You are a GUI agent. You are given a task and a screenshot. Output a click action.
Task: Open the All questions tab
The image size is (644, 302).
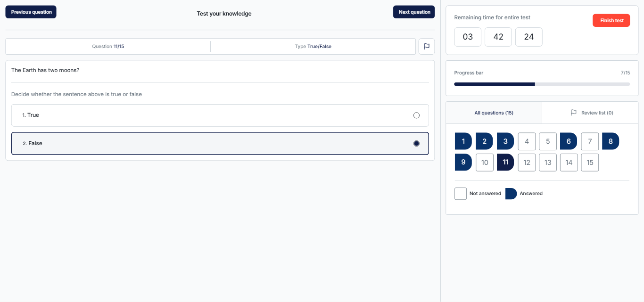point(494,113)
